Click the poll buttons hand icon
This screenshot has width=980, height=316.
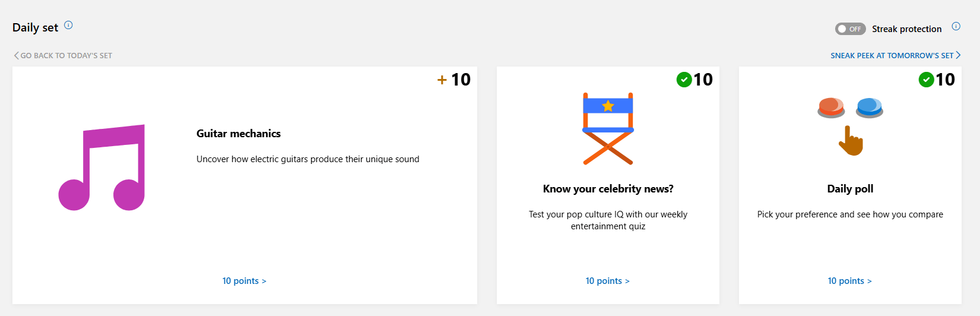coord(850,126)
